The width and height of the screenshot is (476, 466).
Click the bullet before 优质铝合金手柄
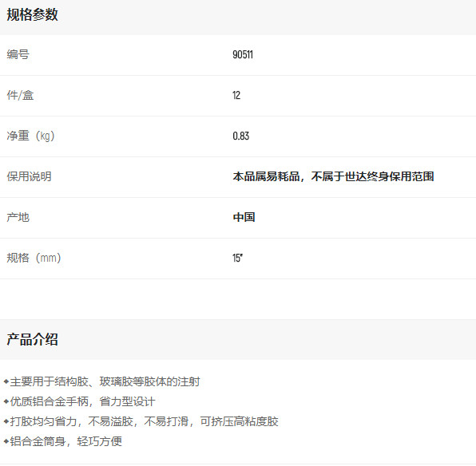tap(6, 401)
